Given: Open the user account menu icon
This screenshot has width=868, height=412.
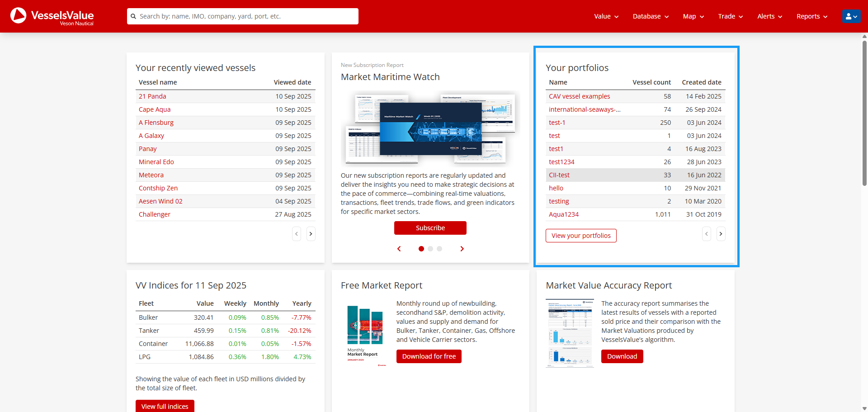Looking at the screenshot, I should (851, 16).
